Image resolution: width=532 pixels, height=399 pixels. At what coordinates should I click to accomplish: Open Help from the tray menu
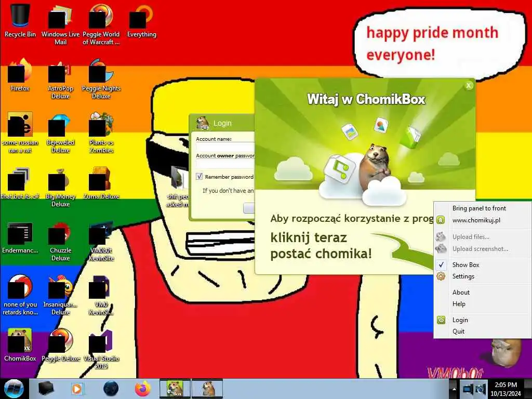click(483, 304)
